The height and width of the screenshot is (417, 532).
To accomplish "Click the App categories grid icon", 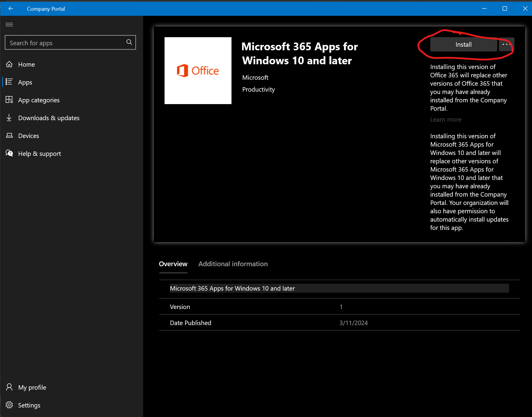I will pyautogui.click(x=9, y=100).
